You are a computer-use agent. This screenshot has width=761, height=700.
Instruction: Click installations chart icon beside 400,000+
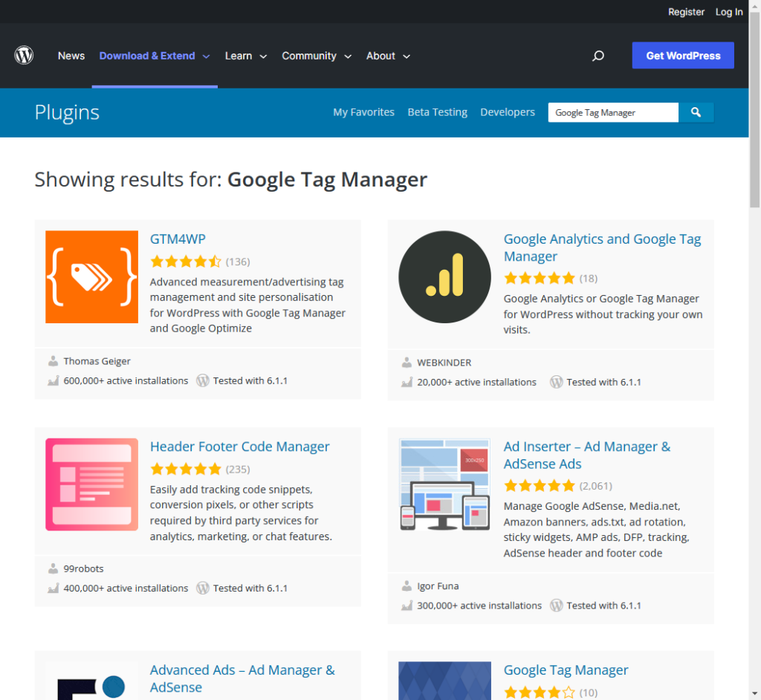coord(53,588)
